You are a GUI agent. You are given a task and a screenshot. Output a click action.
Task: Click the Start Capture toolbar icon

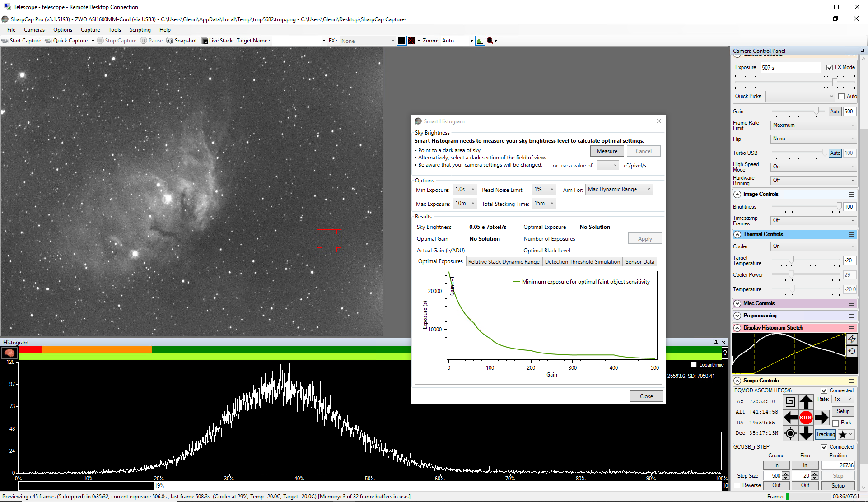pos(5,41)
